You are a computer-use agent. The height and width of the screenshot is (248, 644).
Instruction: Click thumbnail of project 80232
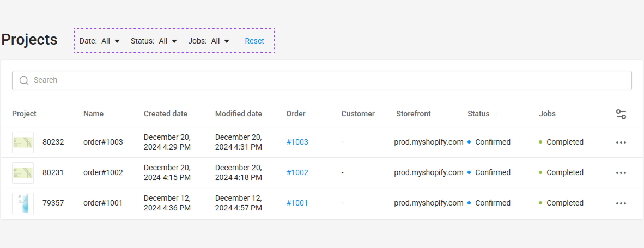[x=23, y=142]
